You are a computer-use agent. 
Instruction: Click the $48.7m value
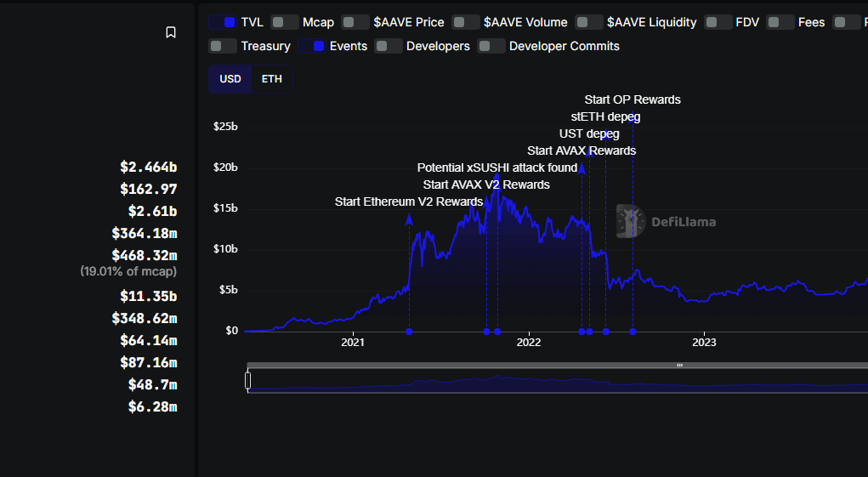[152, 385]
